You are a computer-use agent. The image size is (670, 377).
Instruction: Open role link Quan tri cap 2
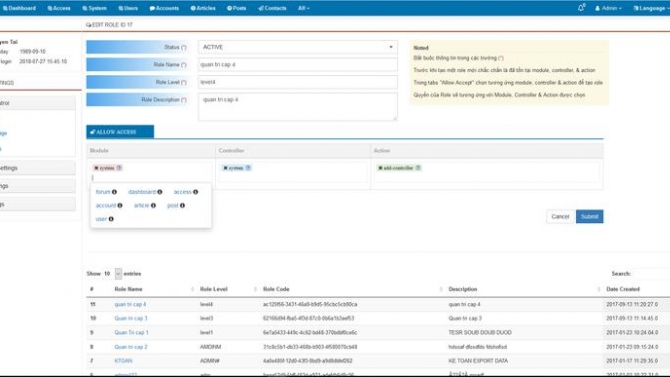pos(131,347)
